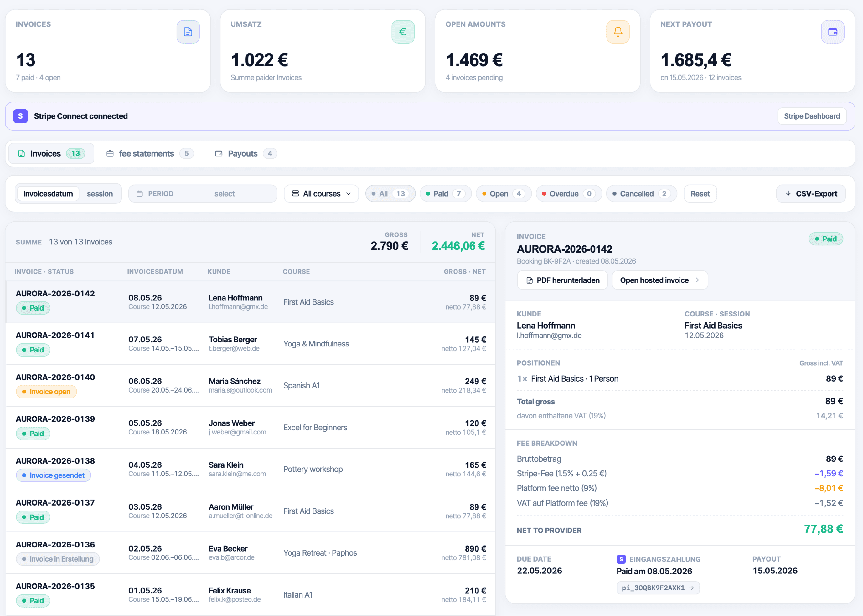The height and width of the screenshot is (616, 863).
Task: Click the purple Stripe S logo icon
Action: pos(20,116)
